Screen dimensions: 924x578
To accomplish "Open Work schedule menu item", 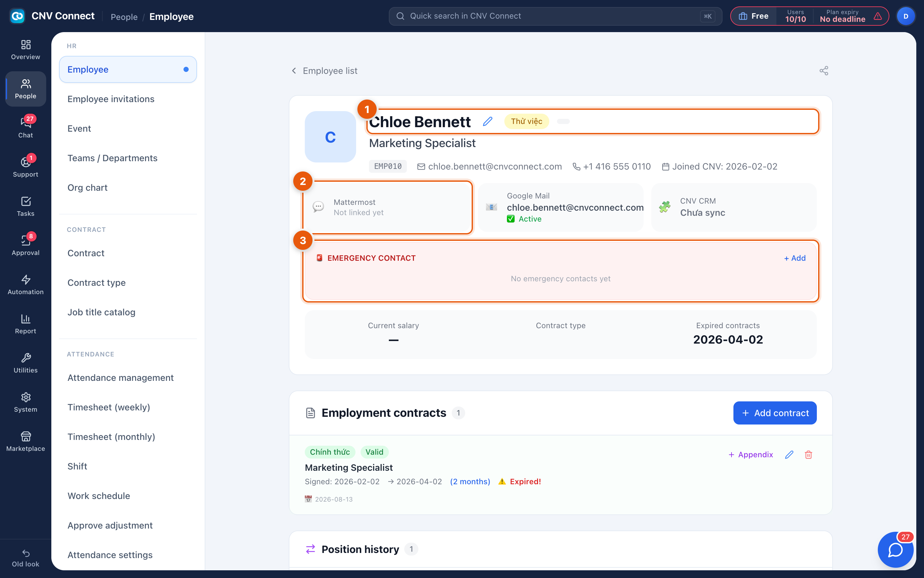I will (x=128, y=496).
